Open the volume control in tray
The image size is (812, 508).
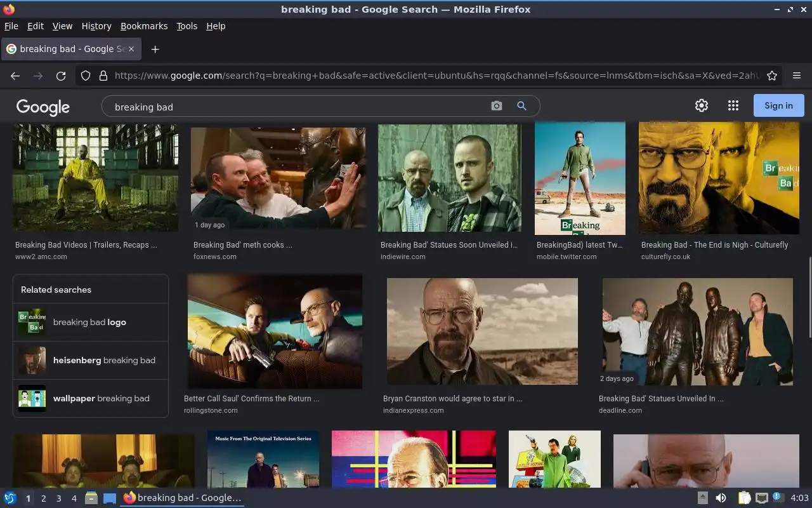[x=721, y=498]
